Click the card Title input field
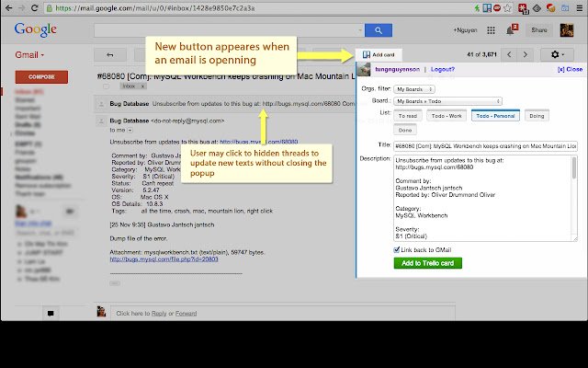Image resolution: width=588 pixels, height=368 pixels. coord(485,146)
